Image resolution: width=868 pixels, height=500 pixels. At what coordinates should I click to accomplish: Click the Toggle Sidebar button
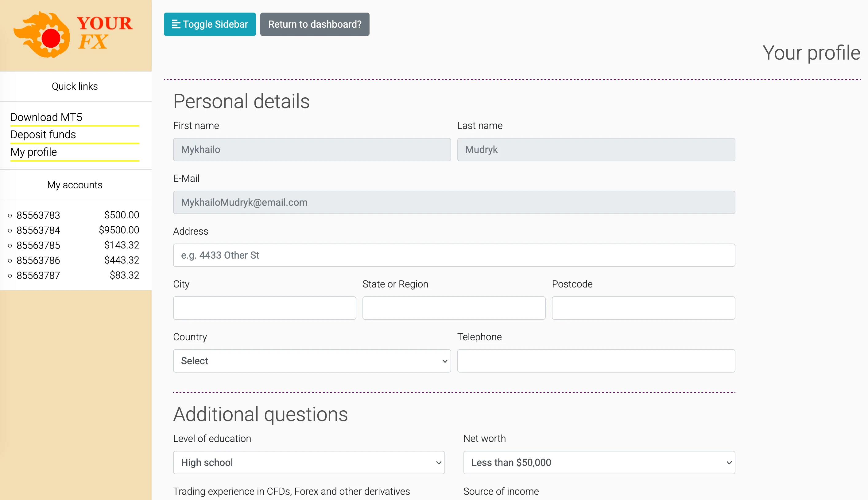coord(210,24)
